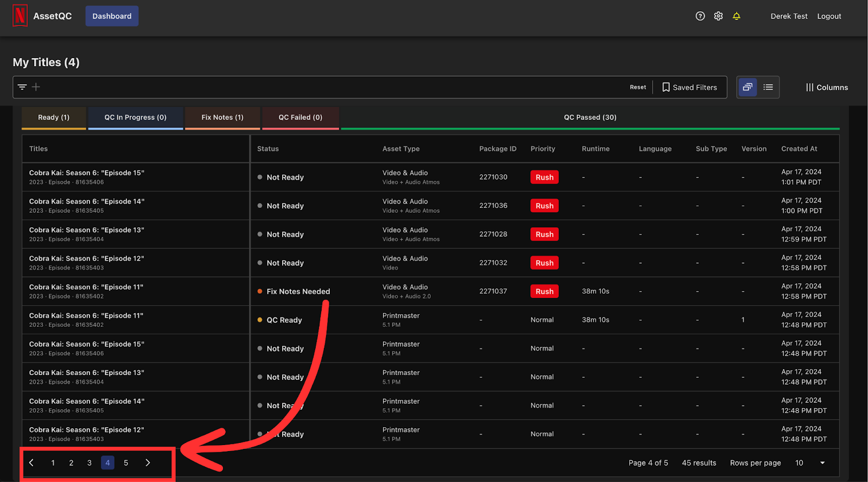
Task: Go to page 3
Action: 90,463
